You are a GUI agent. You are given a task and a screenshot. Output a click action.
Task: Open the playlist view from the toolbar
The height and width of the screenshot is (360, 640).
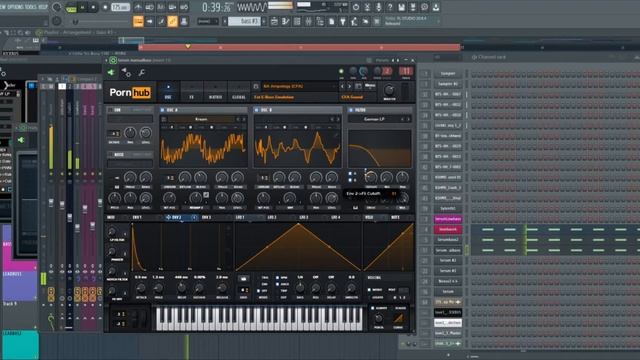point(274,21)
